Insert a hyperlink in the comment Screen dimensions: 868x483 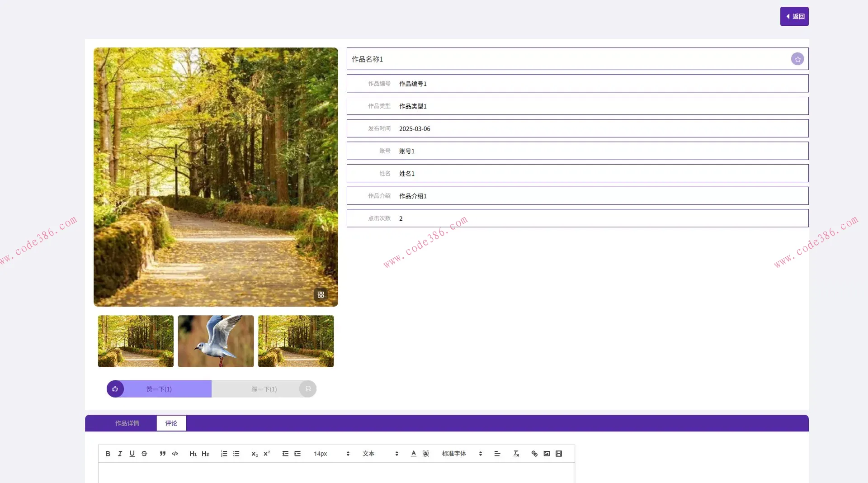(534, 454)
